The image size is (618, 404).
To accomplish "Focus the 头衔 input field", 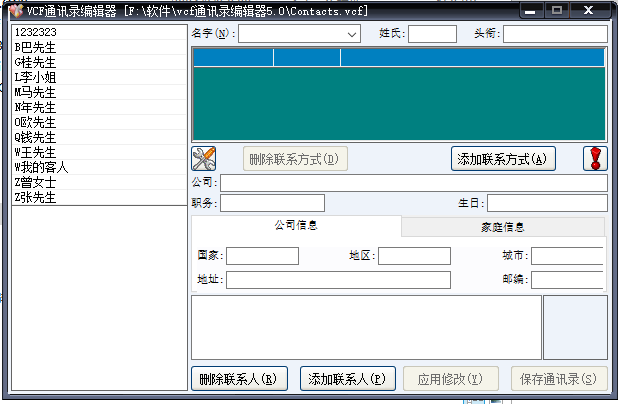I will [x=555, y=34].
